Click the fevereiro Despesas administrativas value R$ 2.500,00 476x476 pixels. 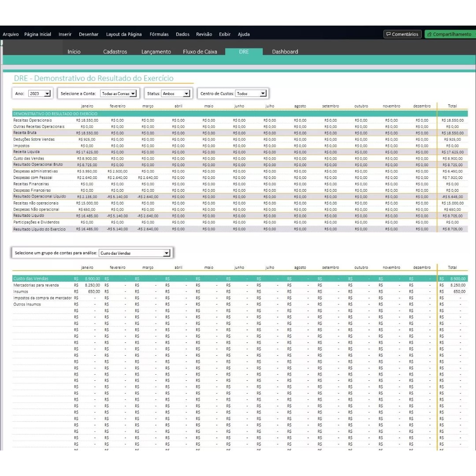(x=118, y=171)
